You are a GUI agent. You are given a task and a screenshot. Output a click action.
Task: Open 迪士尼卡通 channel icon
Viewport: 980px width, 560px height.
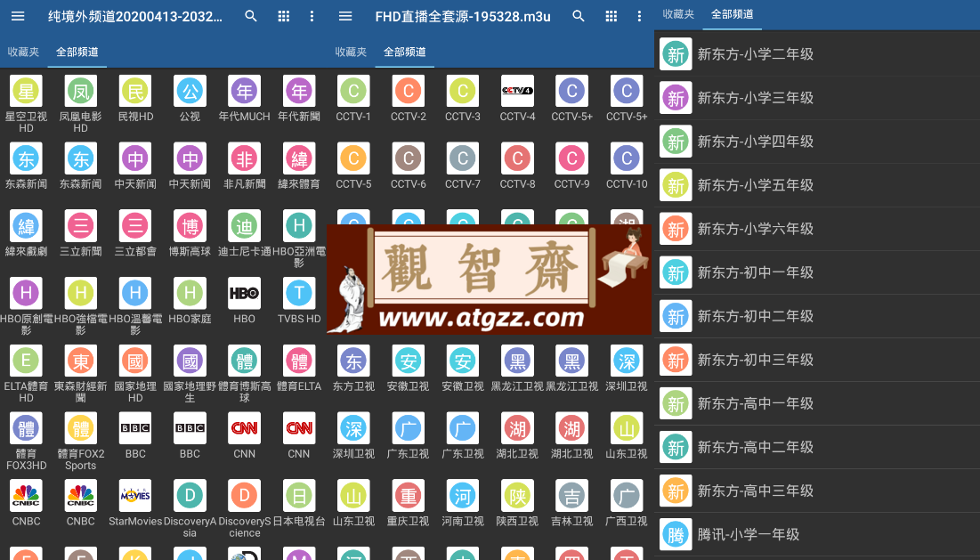pos(245,225)
